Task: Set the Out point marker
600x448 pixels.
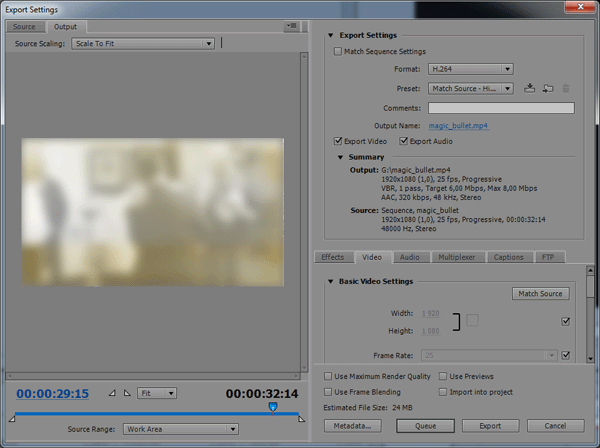Action: coord(127,393)
